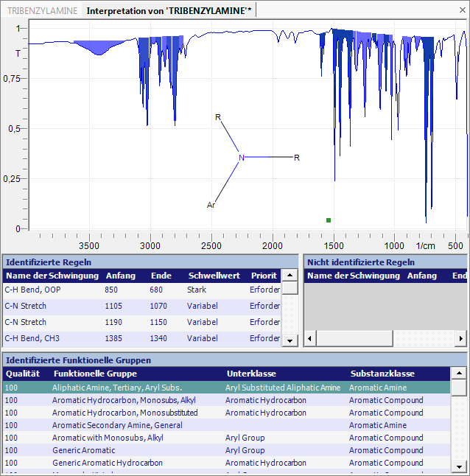Click the Funktionelle Gruppen scrollbar thumb
Image resolution: width=470 pixels, height=476 pixels.
(459, 388)
